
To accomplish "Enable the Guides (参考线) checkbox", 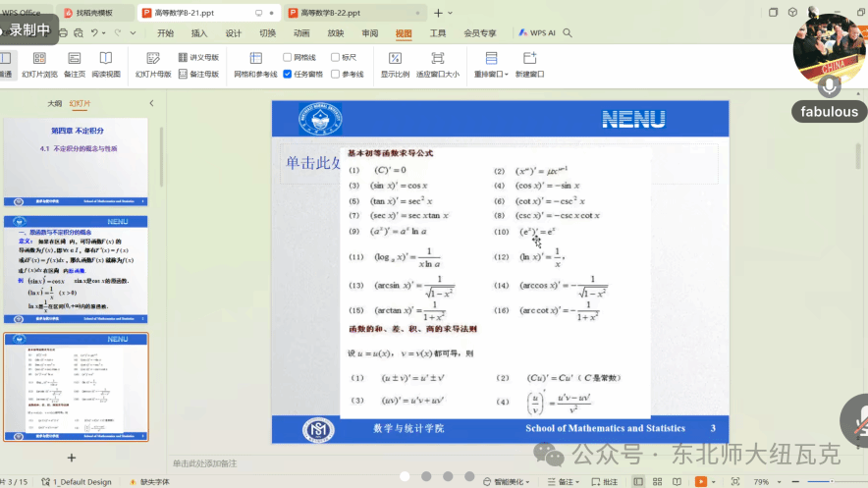I will [x=335, y=74].
